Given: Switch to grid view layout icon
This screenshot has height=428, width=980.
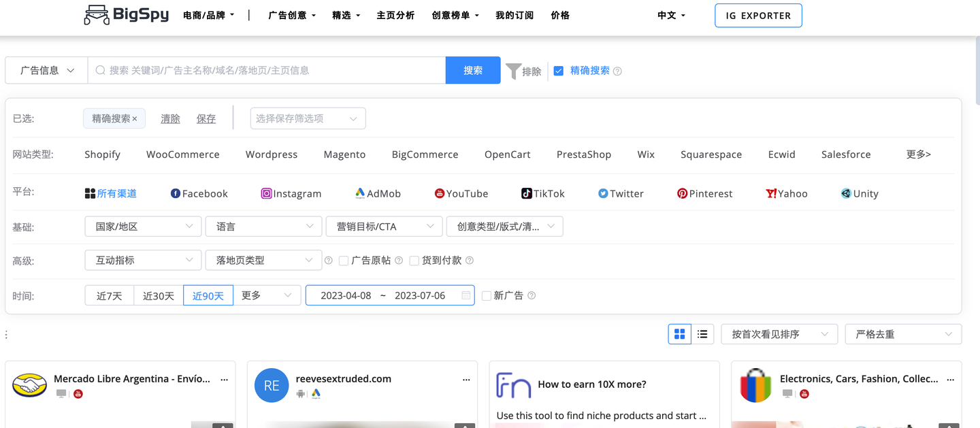Looking at the screenshot, I should pos(679,334).
